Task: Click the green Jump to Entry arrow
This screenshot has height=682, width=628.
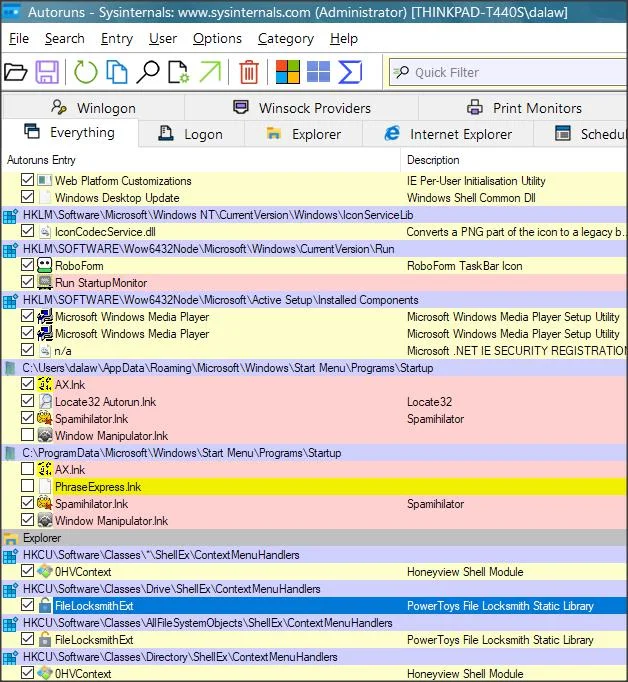Action: (x=210, y=72)
